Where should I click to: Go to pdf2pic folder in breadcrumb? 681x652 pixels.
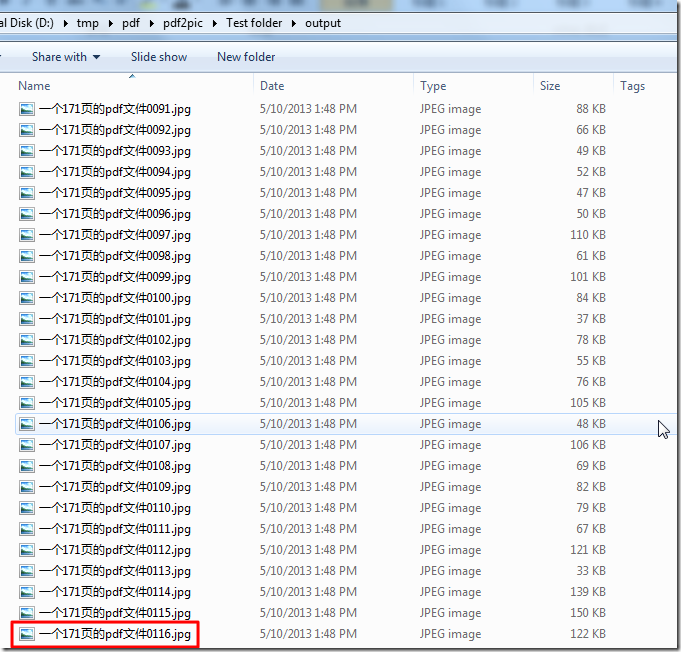tap(183, 23)
